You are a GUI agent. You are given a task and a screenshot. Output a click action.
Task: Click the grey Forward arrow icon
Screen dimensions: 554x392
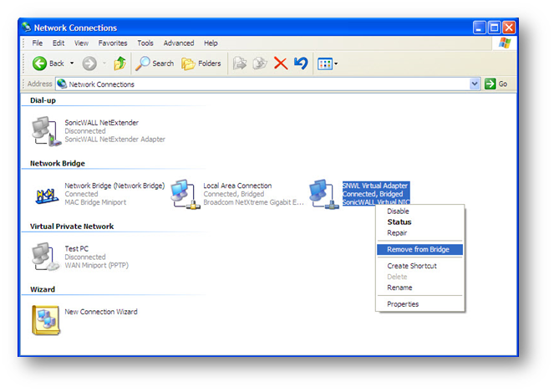(x=89, y=64)
